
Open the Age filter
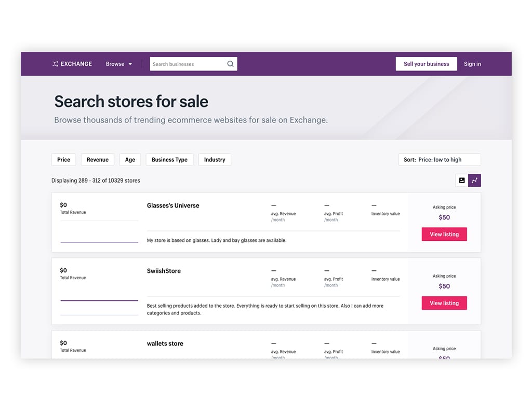click(x=129, y=159)
